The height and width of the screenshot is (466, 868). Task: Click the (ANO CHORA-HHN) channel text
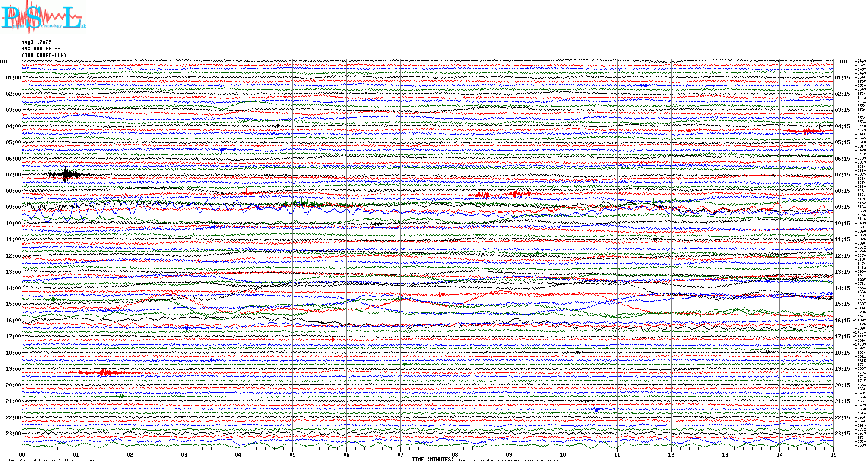44,55
